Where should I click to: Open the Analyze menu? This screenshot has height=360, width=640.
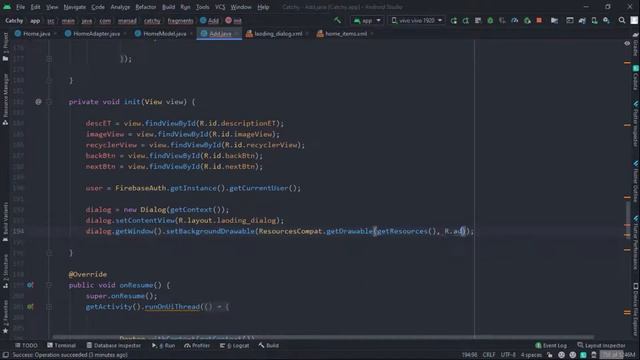coord(120,7)
